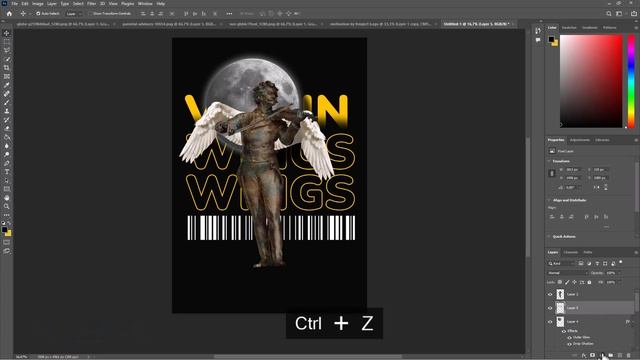Switch to the Swatches tab
This screenshot has width=640, height=360.
pos(569,28)
